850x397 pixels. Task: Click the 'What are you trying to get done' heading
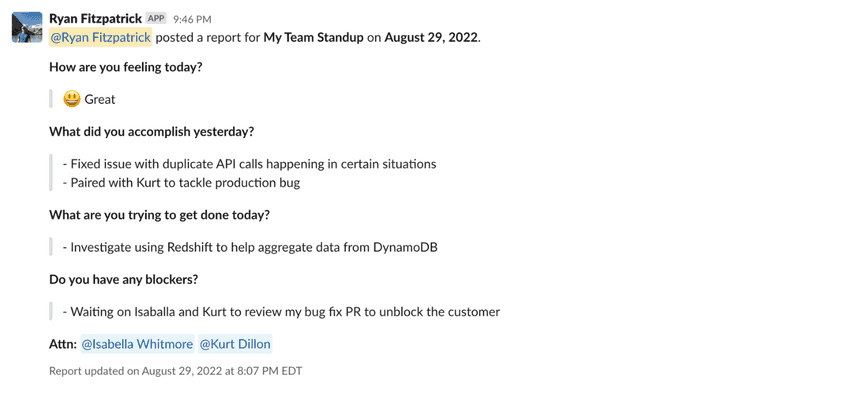point(159,215)
